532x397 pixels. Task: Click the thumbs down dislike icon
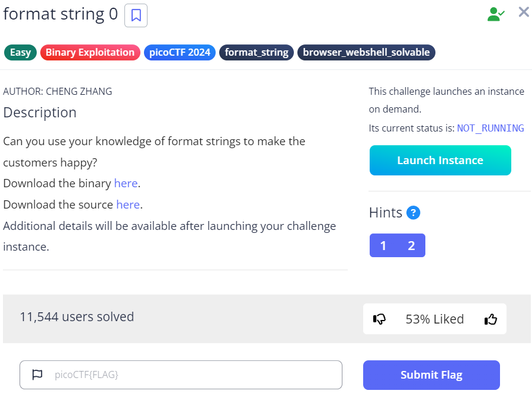380,319
